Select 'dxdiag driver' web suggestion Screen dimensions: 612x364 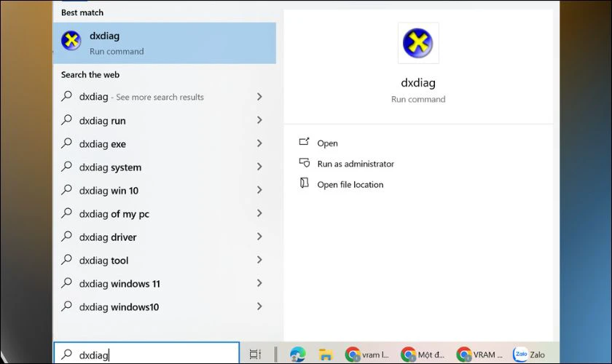click(x=108, y=237)
